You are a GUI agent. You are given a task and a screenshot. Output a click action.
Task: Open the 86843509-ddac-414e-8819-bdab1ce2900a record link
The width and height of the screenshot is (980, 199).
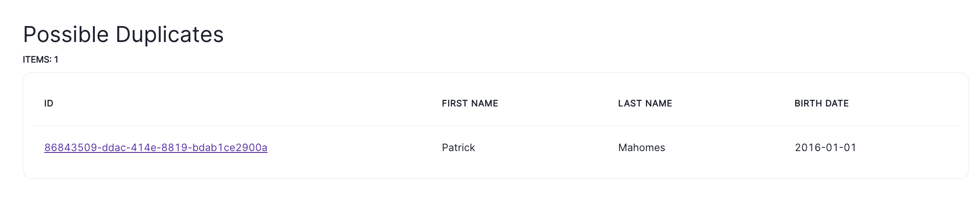155,147
